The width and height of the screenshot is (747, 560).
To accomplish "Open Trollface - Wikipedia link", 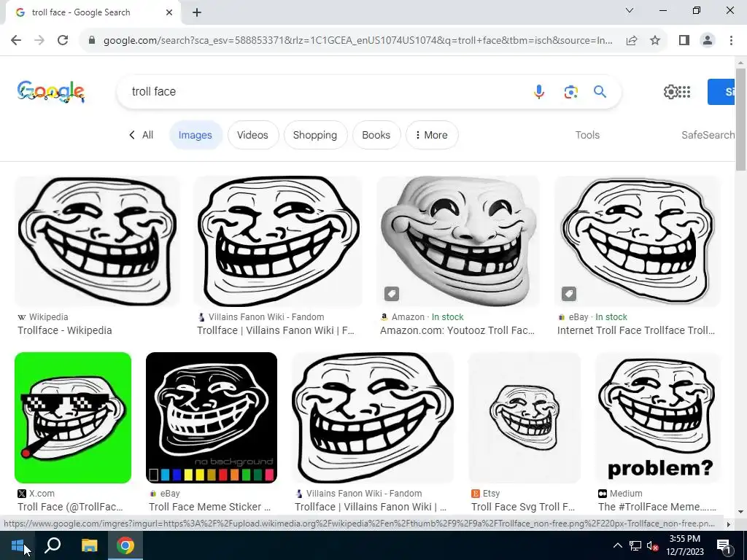I will (x=65, y=330).
